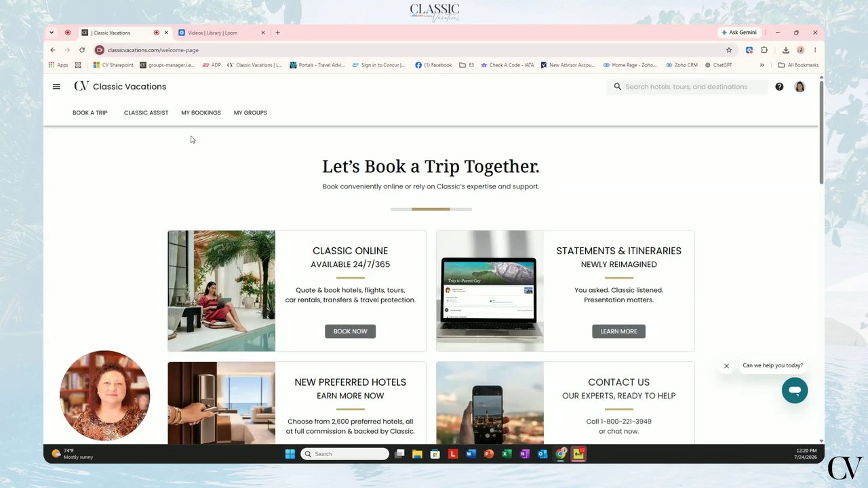Open OneNote from the taskbar
Screen dimensions: 868x488
pyautogui.click(x=524, y=454)
